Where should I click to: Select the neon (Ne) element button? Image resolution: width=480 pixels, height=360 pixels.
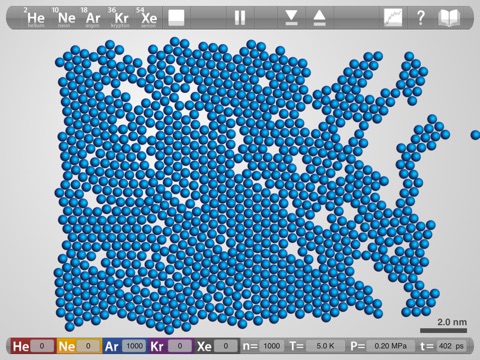(65, 18)
